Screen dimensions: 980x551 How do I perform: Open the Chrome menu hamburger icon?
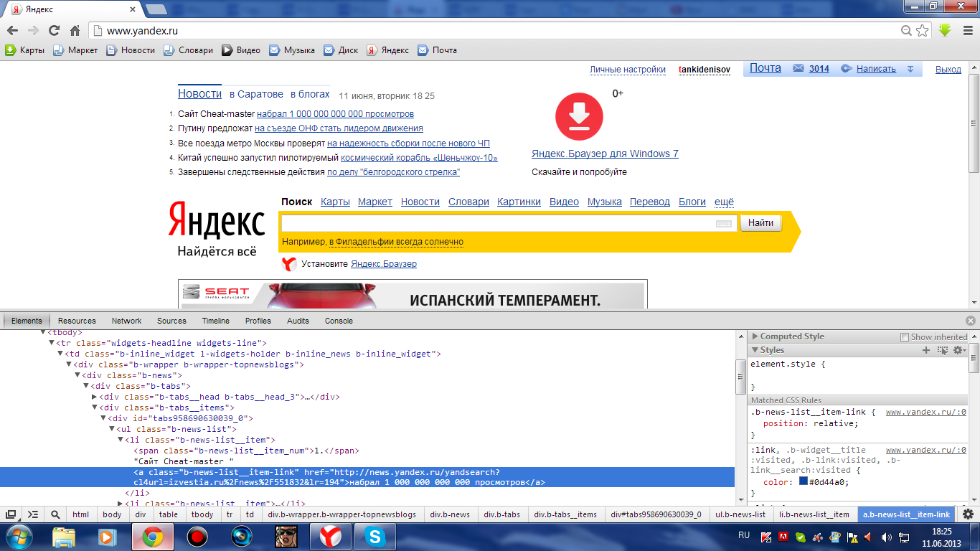click(x=966, y=30)
